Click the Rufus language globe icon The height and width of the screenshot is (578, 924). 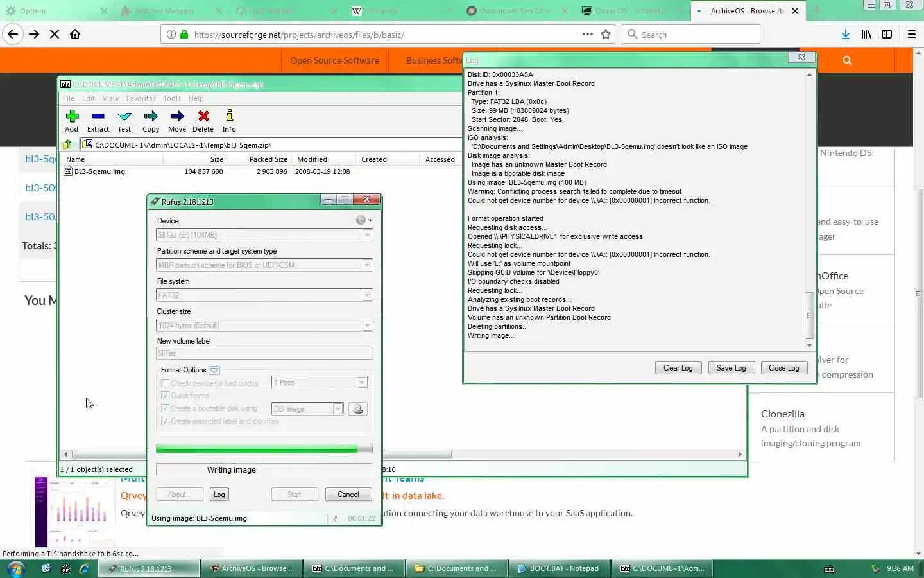361,220
